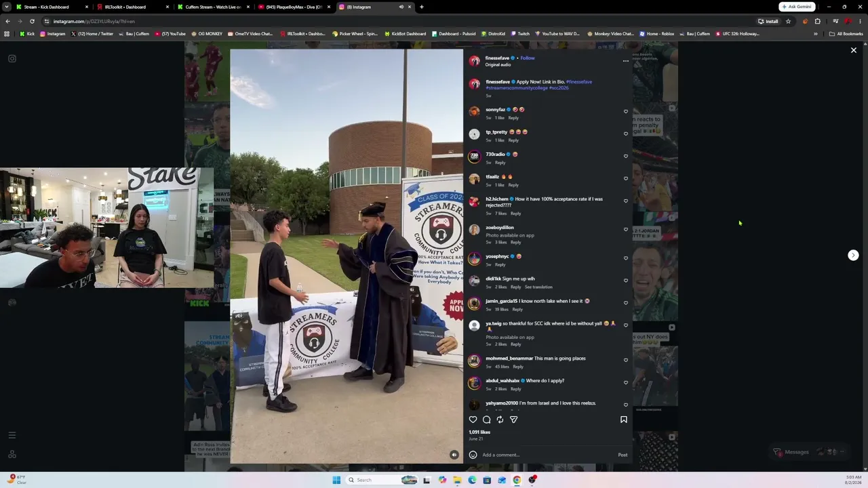Open Chrome tab search dropdown

pyautogui.click(x=6, y=7)
